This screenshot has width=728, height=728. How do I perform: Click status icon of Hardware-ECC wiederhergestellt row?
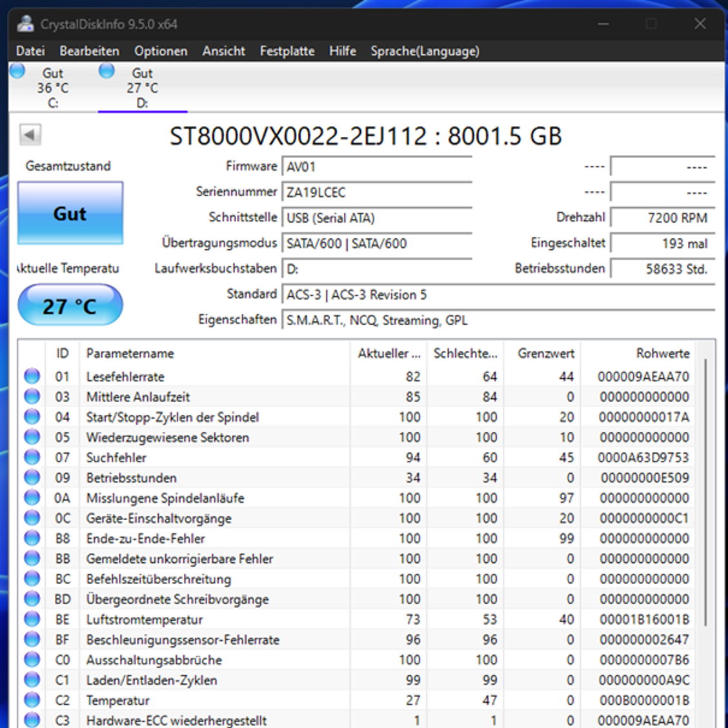[32, 720]
